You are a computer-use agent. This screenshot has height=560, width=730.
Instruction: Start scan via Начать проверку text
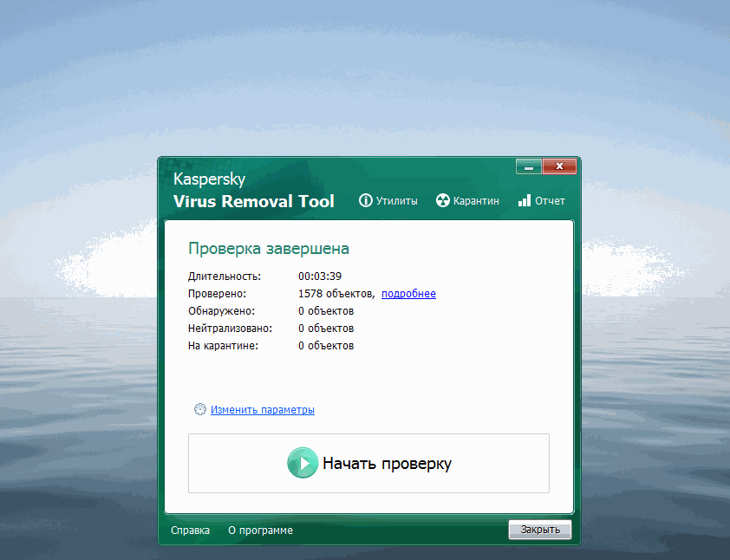[387, 464]
